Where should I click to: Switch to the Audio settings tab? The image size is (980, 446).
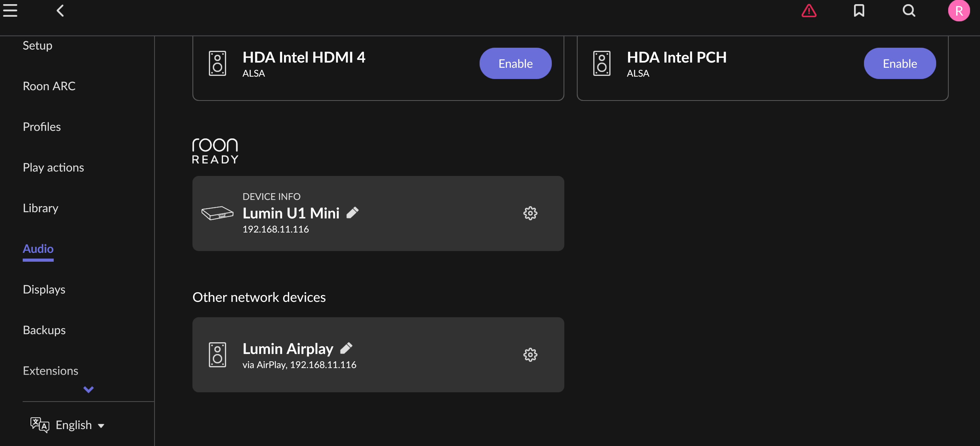coord(38,249)
